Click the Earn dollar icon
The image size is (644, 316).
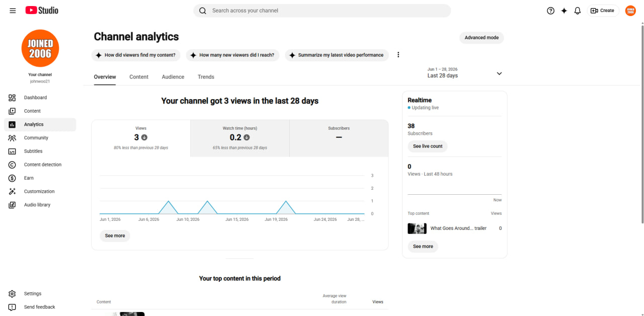(12, 178)
